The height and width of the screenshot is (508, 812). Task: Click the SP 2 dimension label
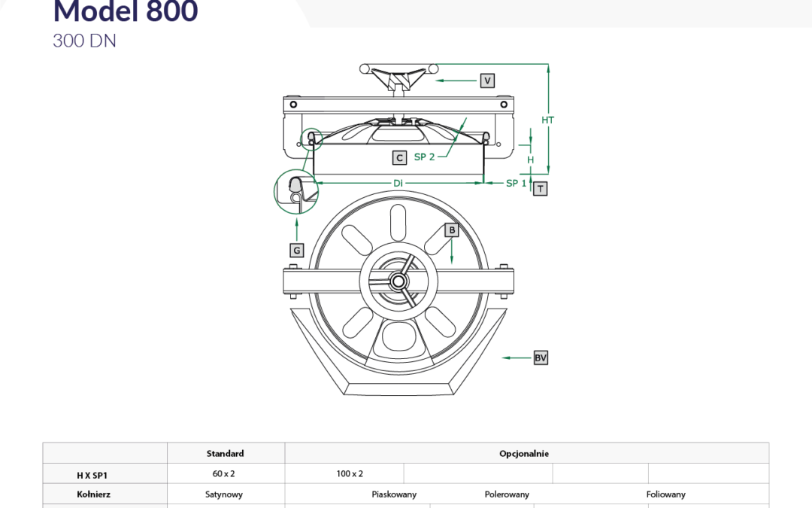click(x=424, y=157)
